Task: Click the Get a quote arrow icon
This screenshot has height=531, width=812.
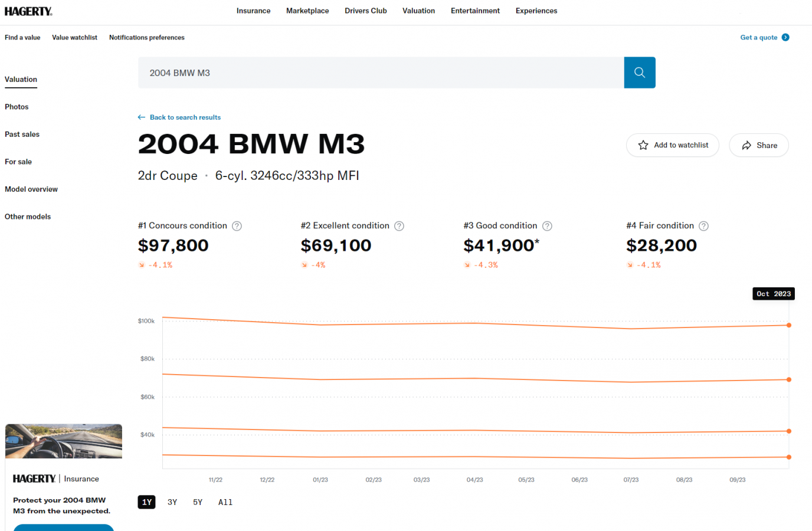Action: click(785, 37)
